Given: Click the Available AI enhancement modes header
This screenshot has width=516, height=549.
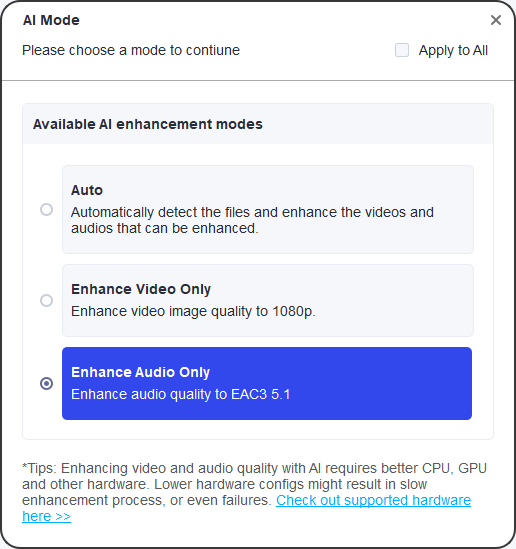Looking at the screenshot, I should coord(147,124).
